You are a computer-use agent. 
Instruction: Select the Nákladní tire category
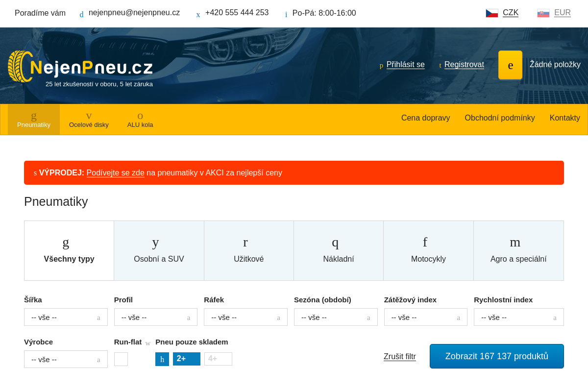click(338, 250)
